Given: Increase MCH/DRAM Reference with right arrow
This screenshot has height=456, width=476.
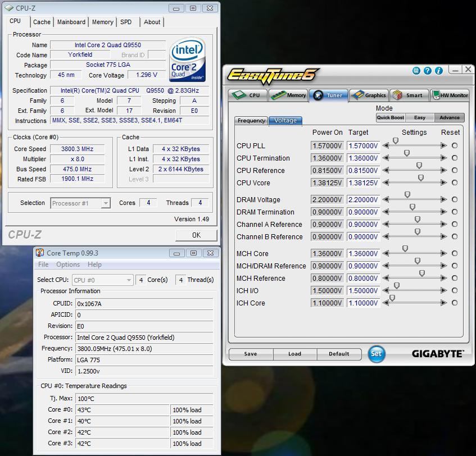Looking at the screenshot, I should tap(444, 266).
